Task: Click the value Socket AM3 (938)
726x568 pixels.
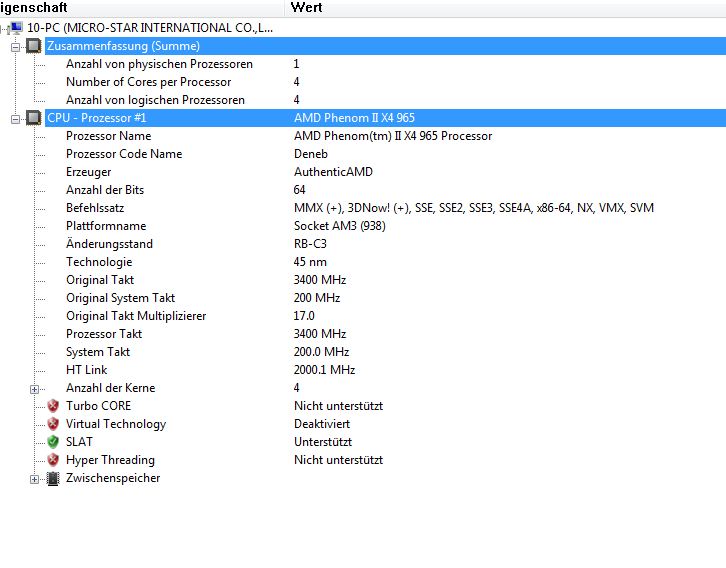Action: 339,226
